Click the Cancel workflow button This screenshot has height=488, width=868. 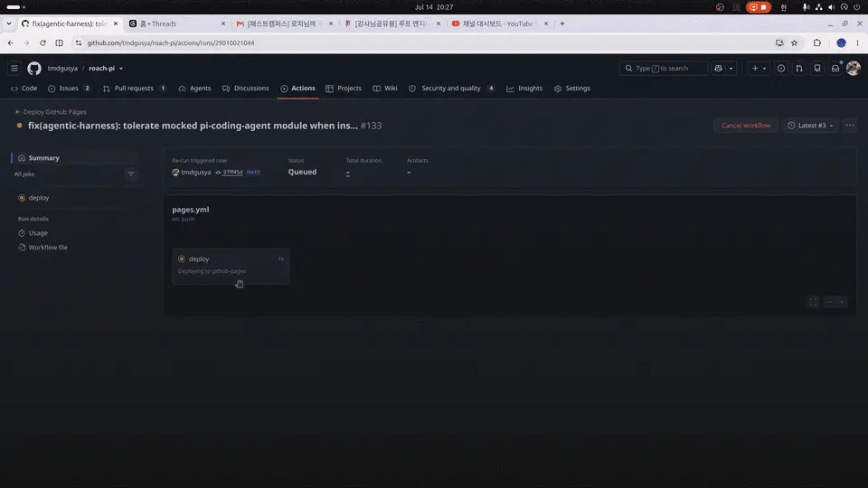click(746, 125)
